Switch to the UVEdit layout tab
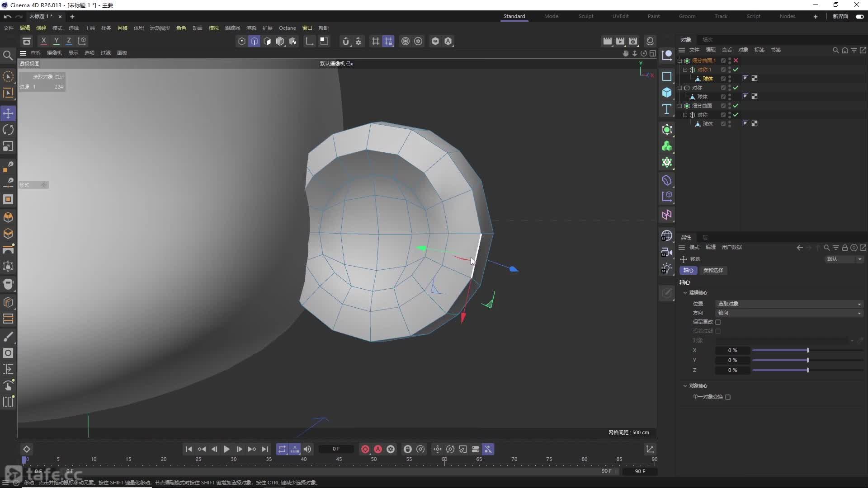868x488 pixels. 620,16
